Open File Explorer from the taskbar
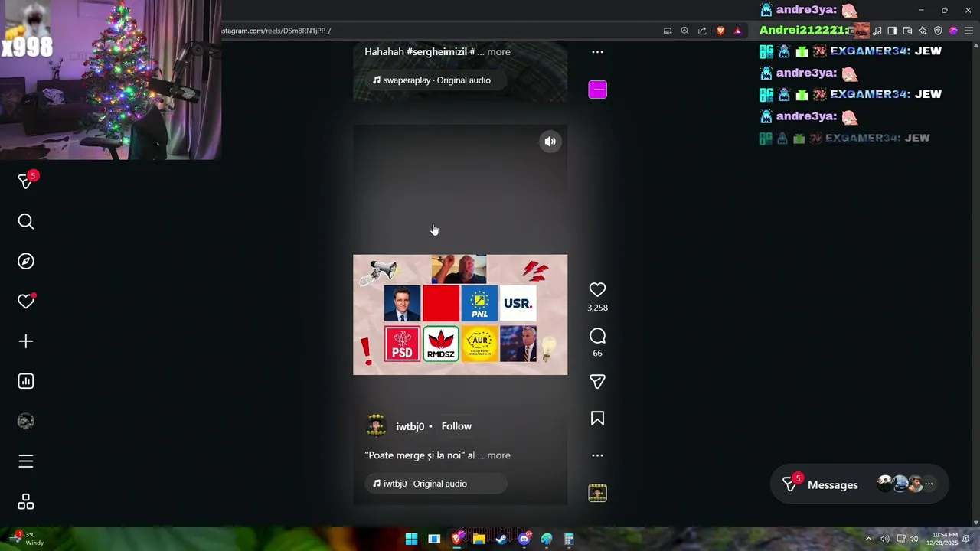 (x=479, y=539)
